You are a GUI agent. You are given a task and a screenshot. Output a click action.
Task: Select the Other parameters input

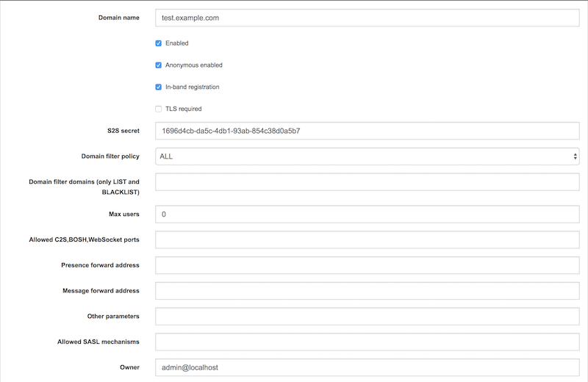[x=367, y=316]
